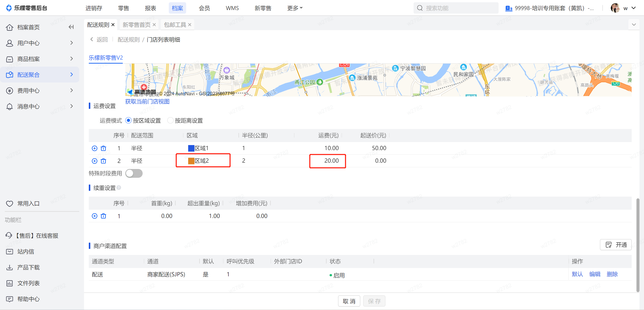The width and height of the screenshot is (644, 310).
Task: Click the vertical scrollbar on the right
Action: coord(638,245)
